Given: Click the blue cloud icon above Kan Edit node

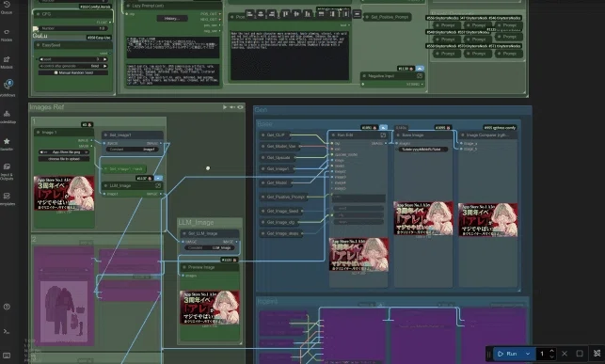Looking at the screenshot, I should coord(383,127).
